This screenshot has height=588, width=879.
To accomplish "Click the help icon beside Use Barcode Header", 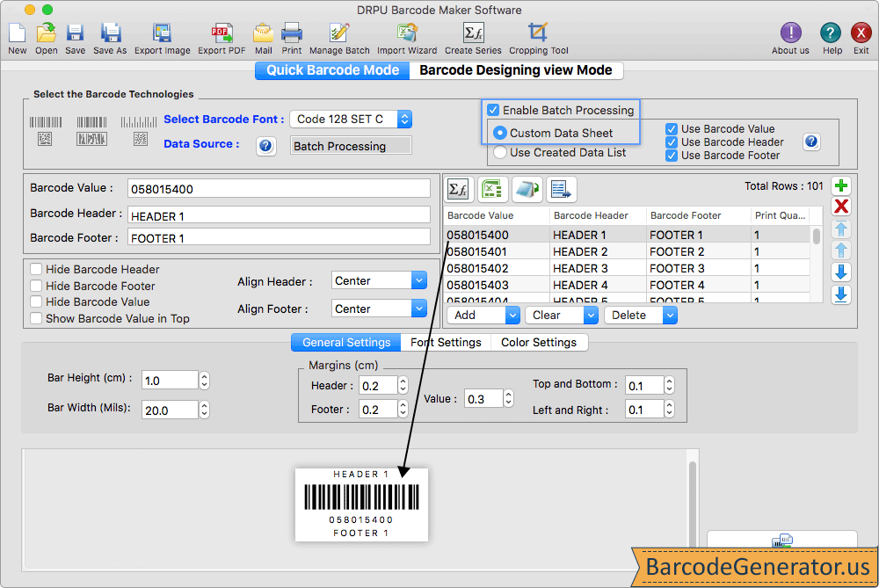I will pyautogui.click(x=811, y=142).
